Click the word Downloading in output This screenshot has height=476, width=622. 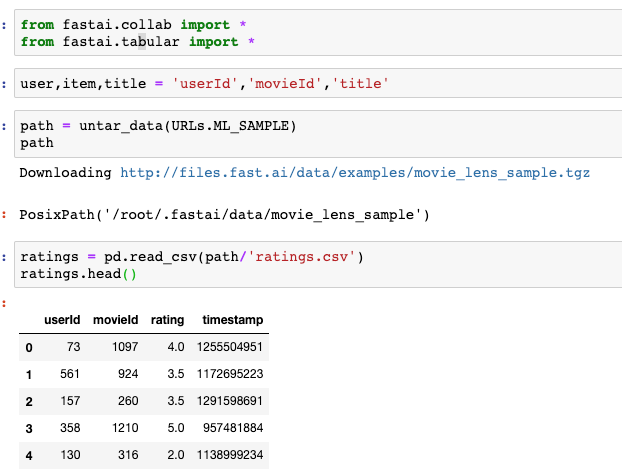[x=65, y=173]
